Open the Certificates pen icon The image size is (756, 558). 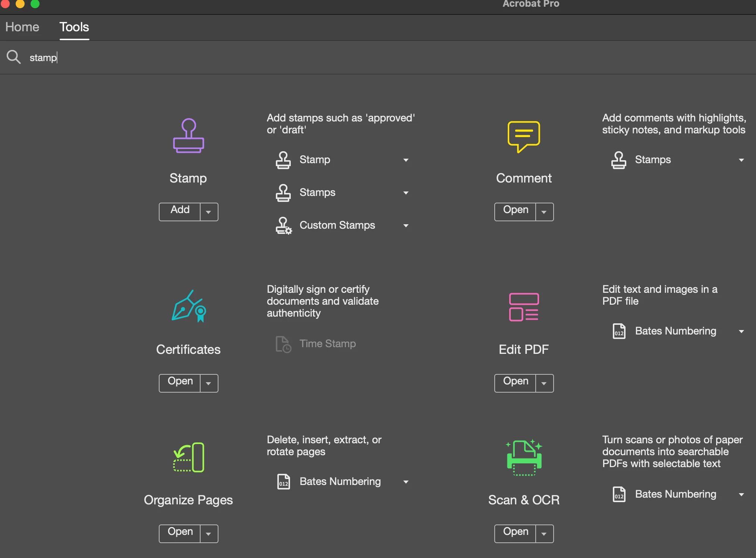(188, 307)
